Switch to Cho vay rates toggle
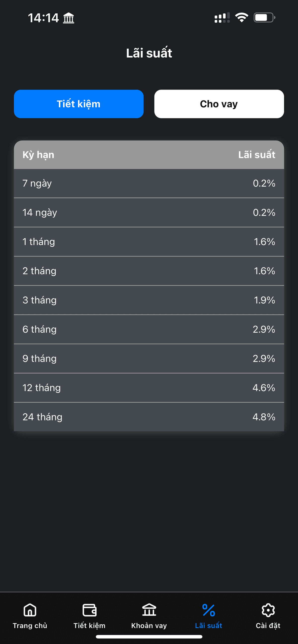The image size is (298, 644). (x=219, y=104)
